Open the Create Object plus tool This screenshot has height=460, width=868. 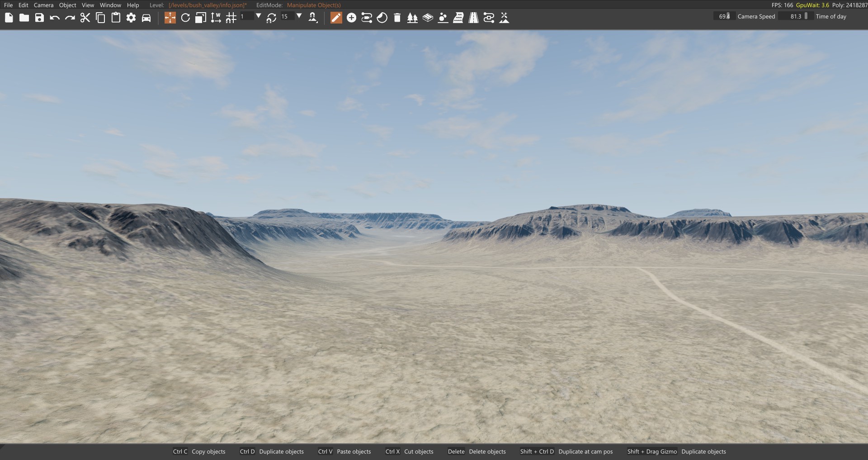coord(351,18)
